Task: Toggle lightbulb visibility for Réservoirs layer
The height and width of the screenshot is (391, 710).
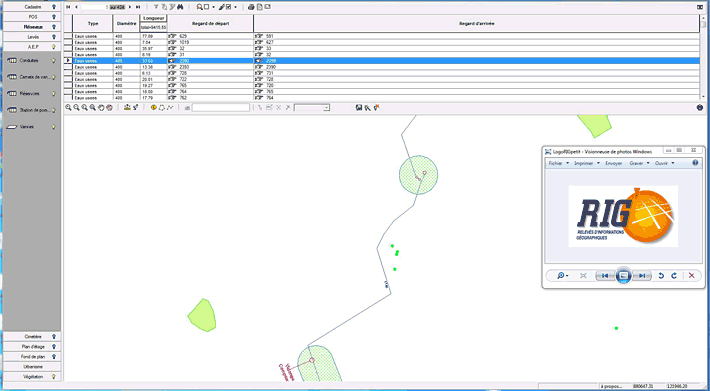Action: 53,94
